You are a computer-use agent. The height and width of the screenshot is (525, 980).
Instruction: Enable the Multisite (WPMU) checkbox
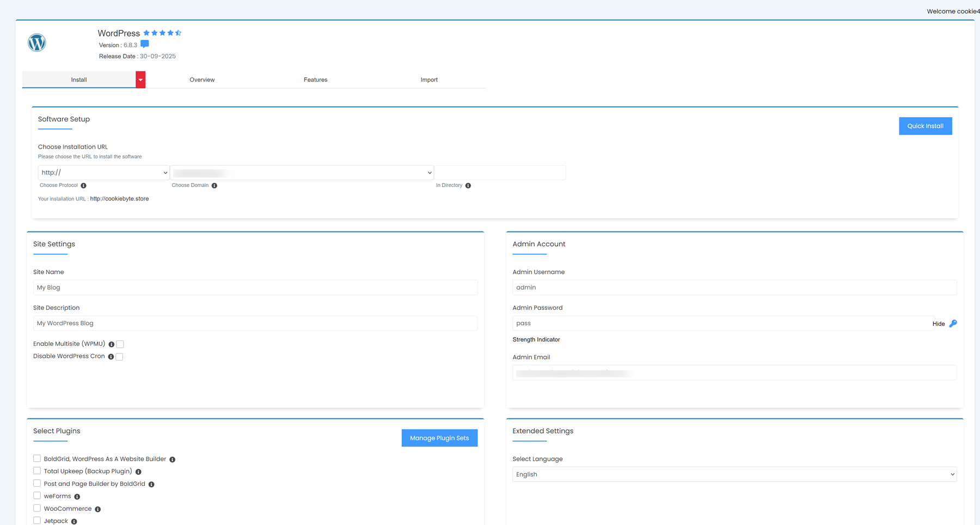pyautogui.click(x=120, y=344)
